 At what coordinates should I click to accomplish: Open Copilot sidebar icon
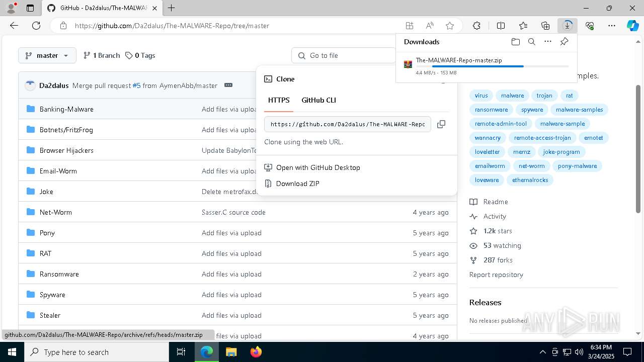point(632,26)
